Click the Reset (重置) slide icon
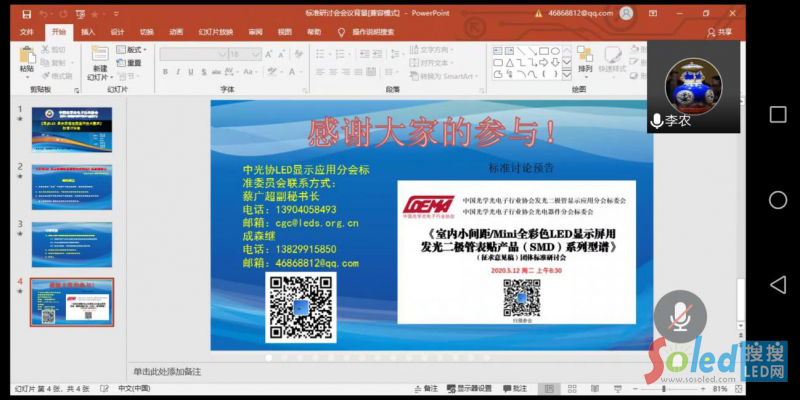Image resolution: width=800 pixels, height=400 pixels. (x=129, y=63)
